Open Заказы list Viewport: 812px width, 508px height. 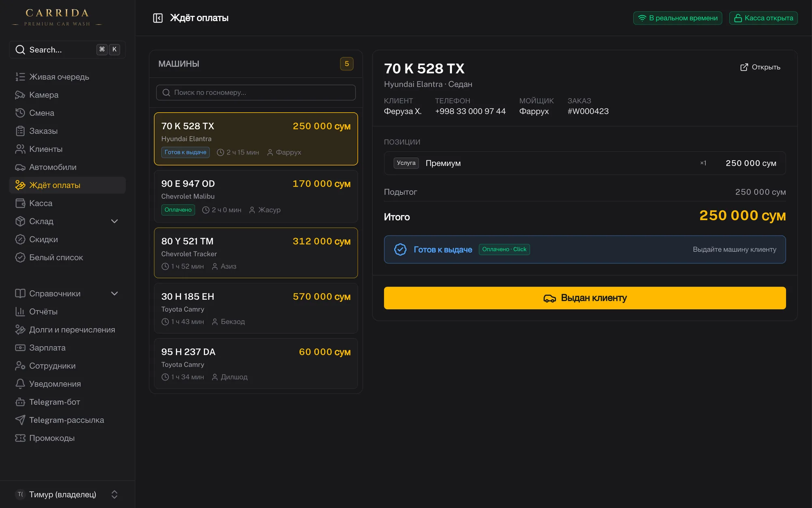click(x=67, y=131)
